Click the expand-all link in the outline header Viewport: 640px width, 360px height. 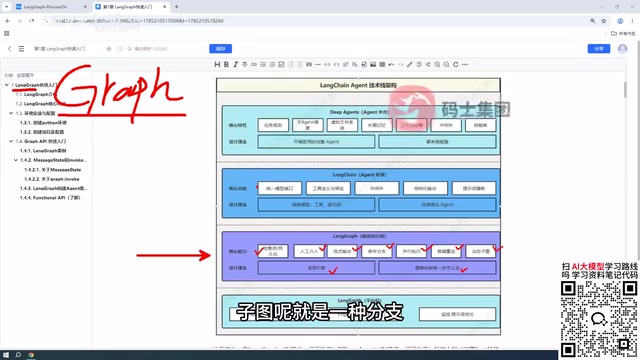pyautogui.click(x=25, y=75)
